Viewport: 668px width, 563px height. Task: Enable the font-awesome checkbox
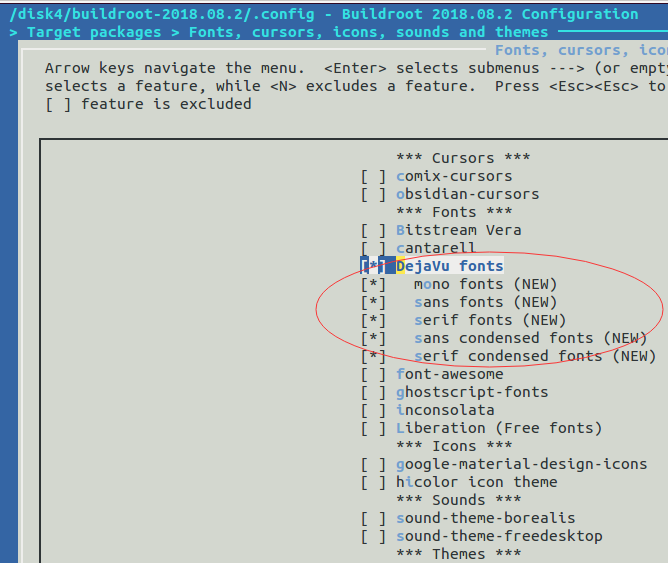tap(373, 374)
